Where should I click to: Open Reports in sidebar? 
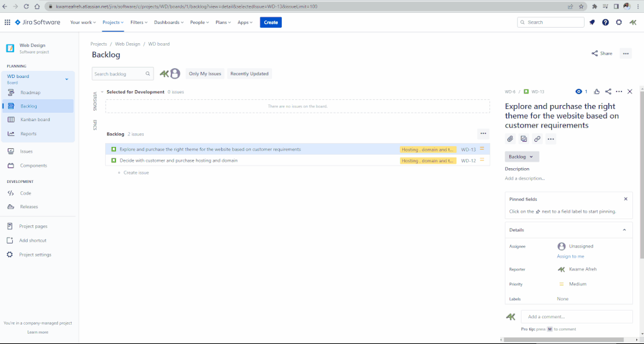click(38, 134)
